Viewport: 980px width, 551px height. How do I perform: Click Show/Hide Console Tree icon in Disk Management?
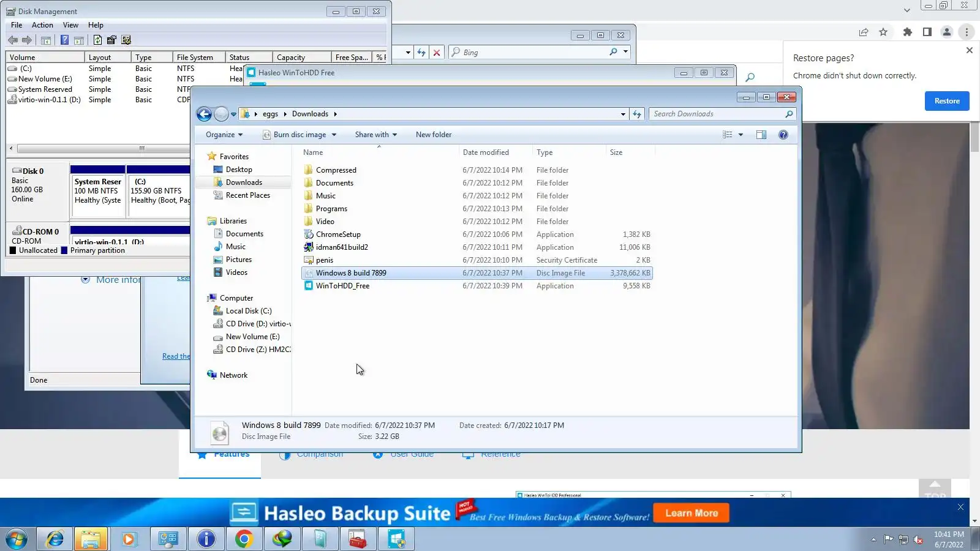pos(46,40)
